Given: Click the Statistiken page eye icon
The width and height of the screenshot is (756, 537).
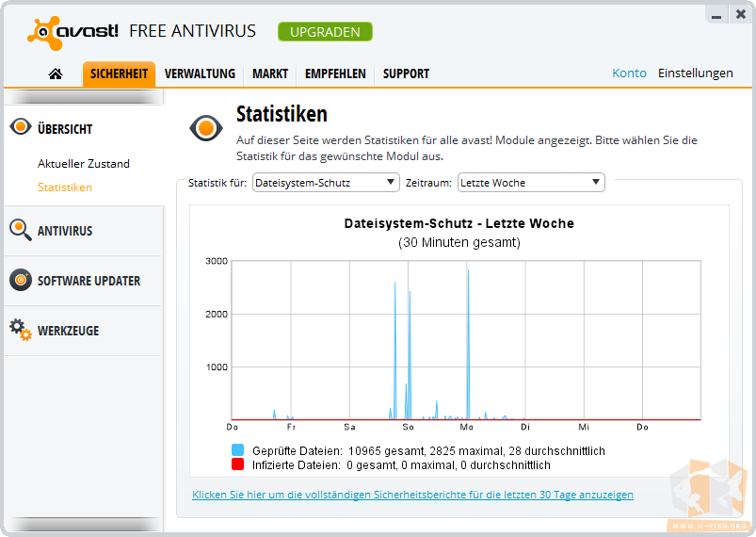Looking at the screenshot, I should point(206,128).
